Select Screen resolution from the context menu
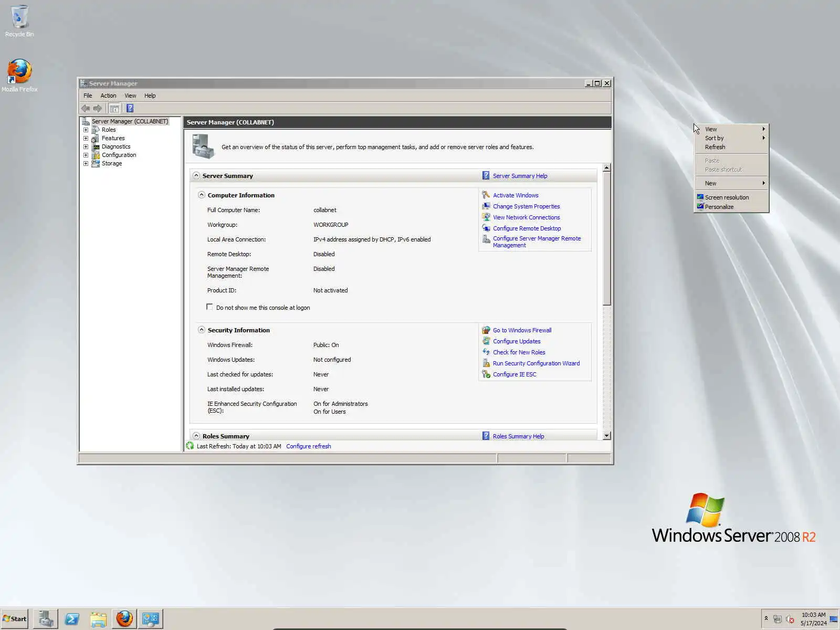 (x=731, y=197)
